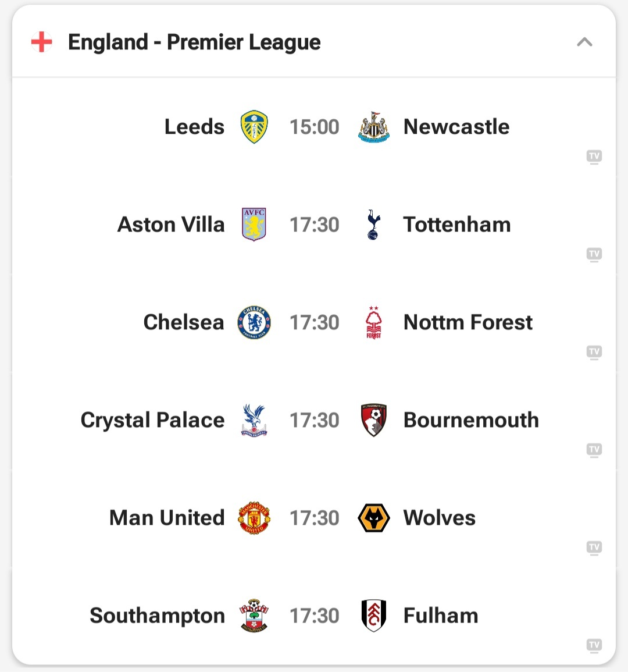Click TV icon for Leeds vs Newcastle
The image size is (628, 672).
pyautogui.click(x=594, y=157)
